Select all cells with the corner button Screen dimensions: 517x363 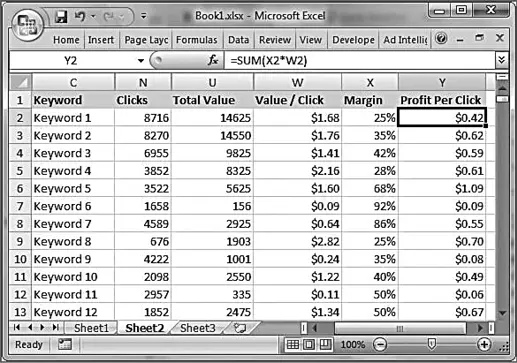(x=21, y=82)
